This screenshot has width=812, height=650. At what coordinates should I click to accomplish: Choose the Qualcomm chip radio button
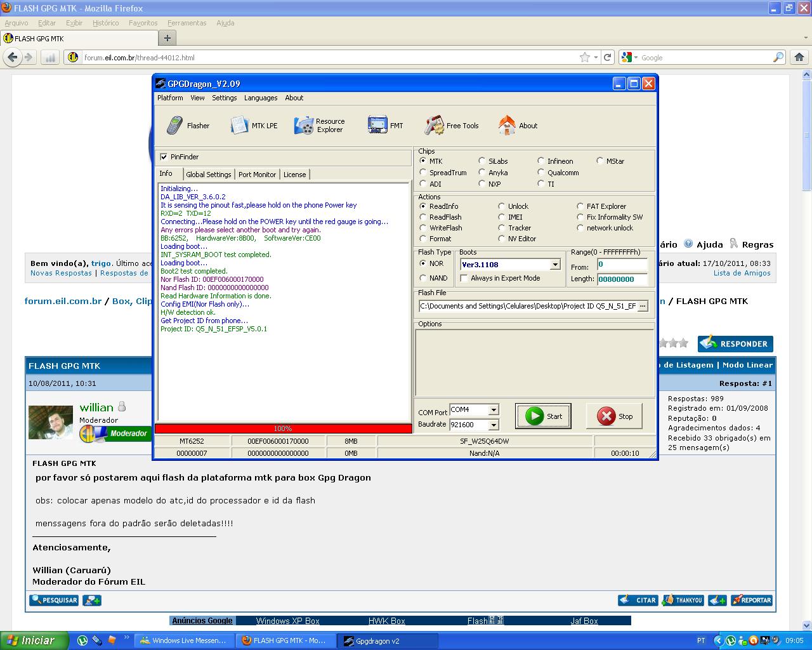pos(541,173)
